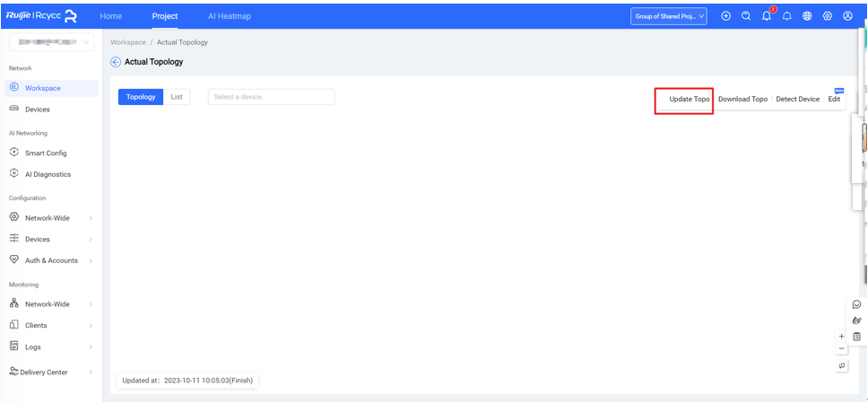Zoom in topology with plus button
Viewport: 868px width, 404px height.
(x=841, y=337)
